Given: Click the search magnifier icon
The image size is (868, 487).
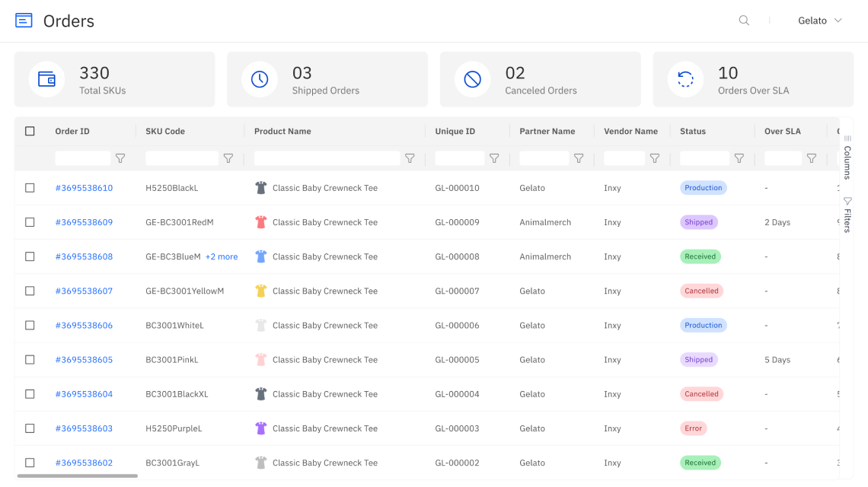Looking at the screenshot, I should point(744,21).
